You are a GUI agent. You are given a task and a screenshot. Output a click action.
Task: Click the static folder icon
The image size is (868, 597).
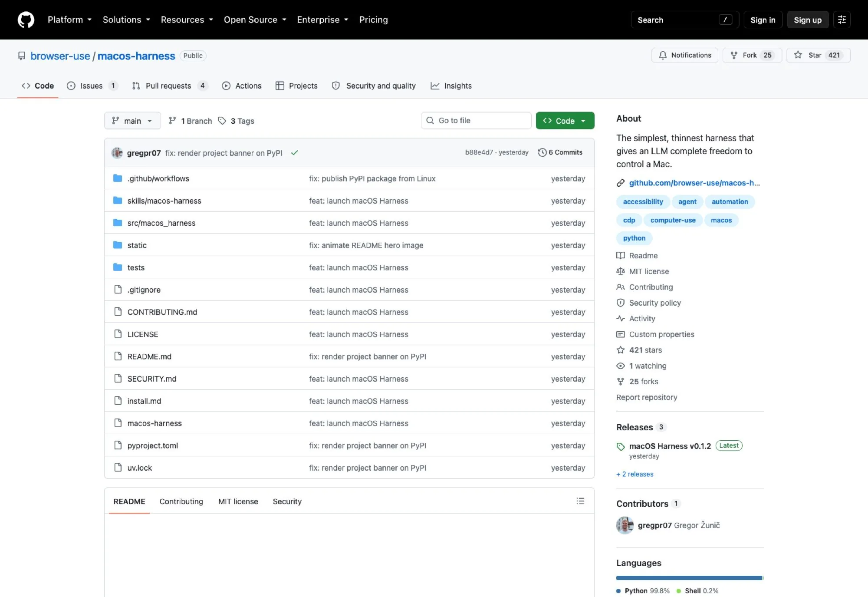118,245
